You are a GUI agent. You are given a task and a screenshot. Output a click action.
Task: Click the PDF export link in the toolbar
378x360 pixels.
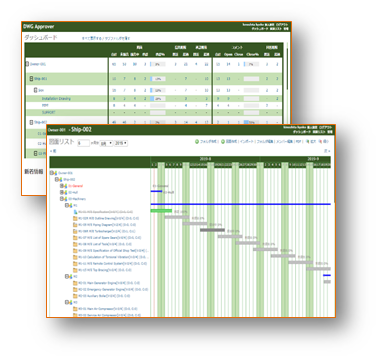pos(299,142)
